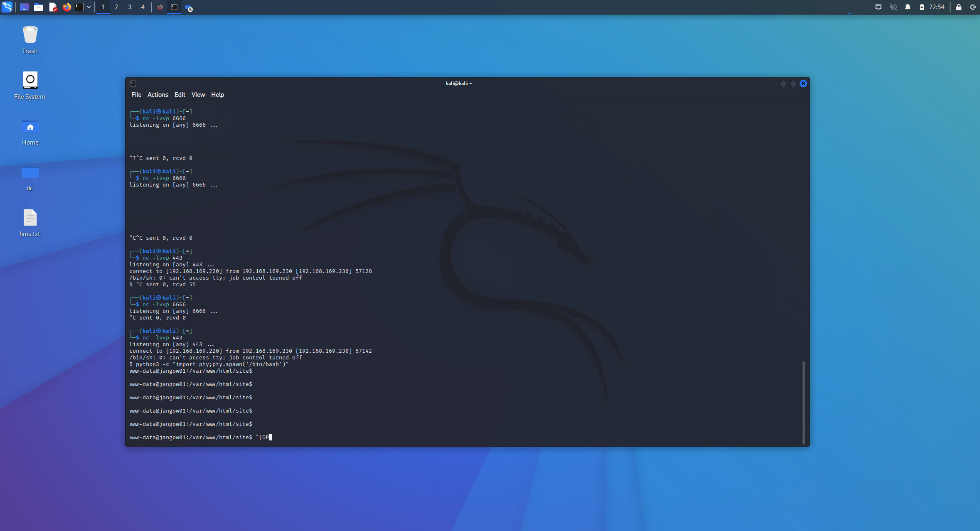980x531 pixels.
Task: Click the python3 pty.spawn command line
Action: [x=209, y=364]
